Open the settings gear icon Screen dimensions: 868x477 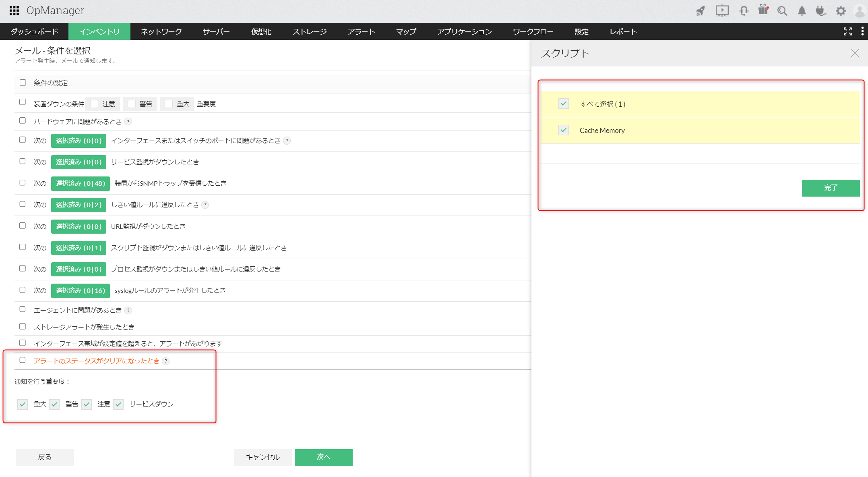(x=841, y=11)
